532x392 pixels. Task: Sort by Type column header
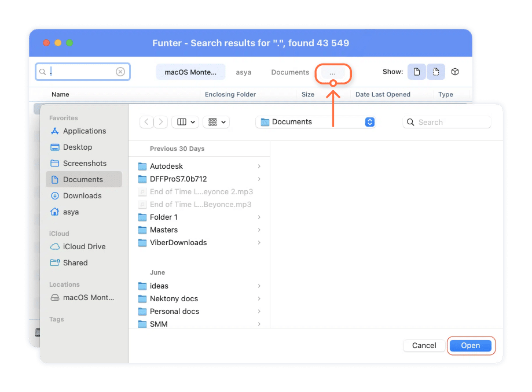pyautogui.click(x=446, y=94)
